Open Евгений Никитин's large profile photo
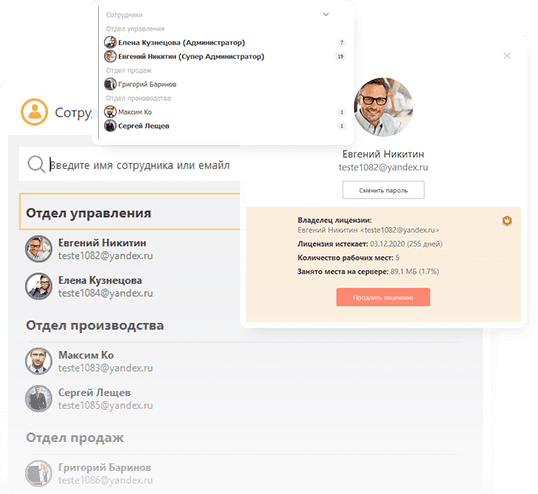Image resolution: width=538 pixels, height=494 pixels. click(383, 107)
